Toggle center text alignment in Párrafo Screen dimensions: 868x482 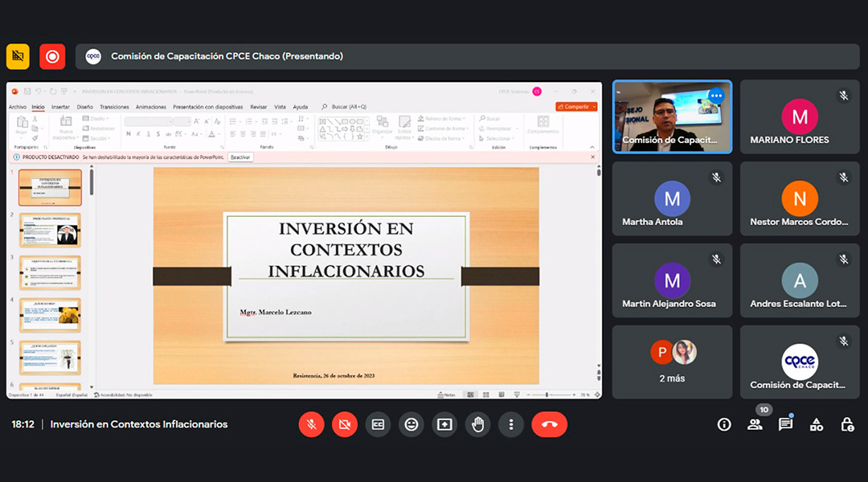point(243,134)
